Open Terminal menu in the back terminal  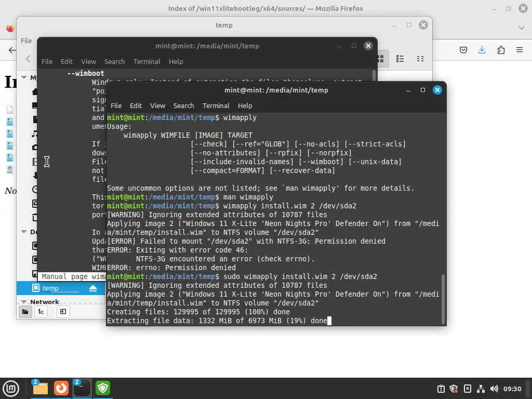(147, 61)
